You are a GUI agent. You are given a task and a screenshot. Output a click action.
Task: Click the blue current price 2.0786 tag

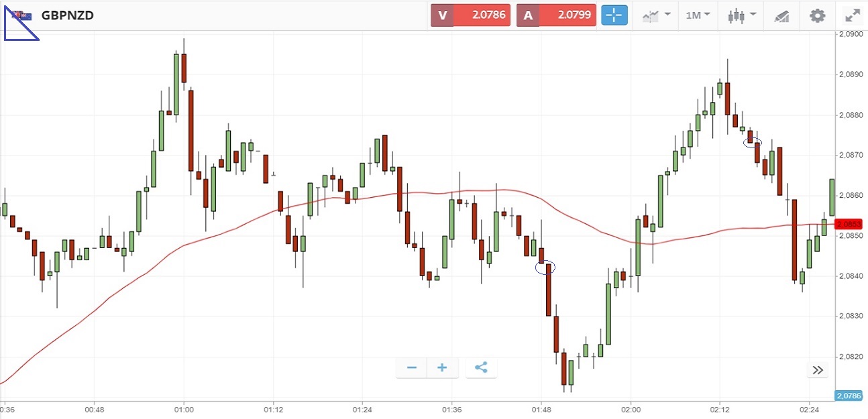tap(847, 396)
